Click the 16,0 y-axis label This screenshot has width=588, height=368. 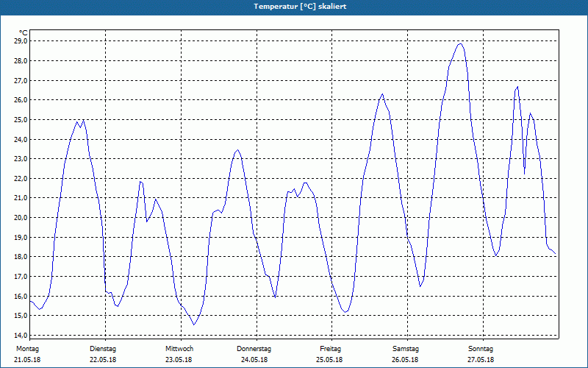[21, 296]
